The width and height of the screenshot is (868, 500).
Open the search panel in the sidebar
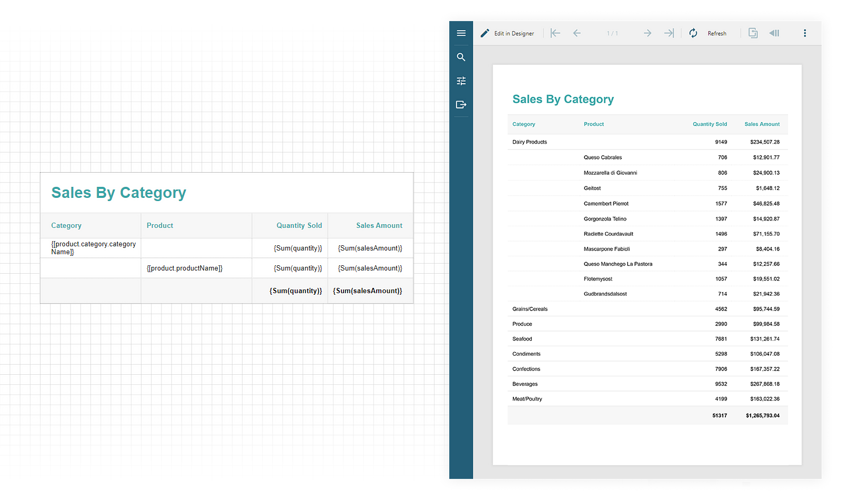(461, 57)
